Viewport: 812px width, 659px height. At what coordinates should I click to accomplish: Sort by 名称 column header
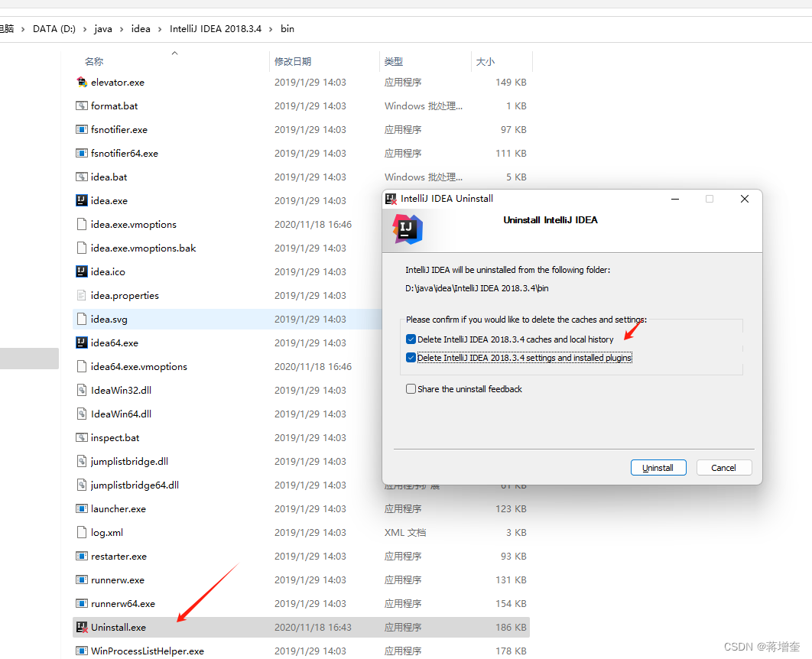pos(94,62)
